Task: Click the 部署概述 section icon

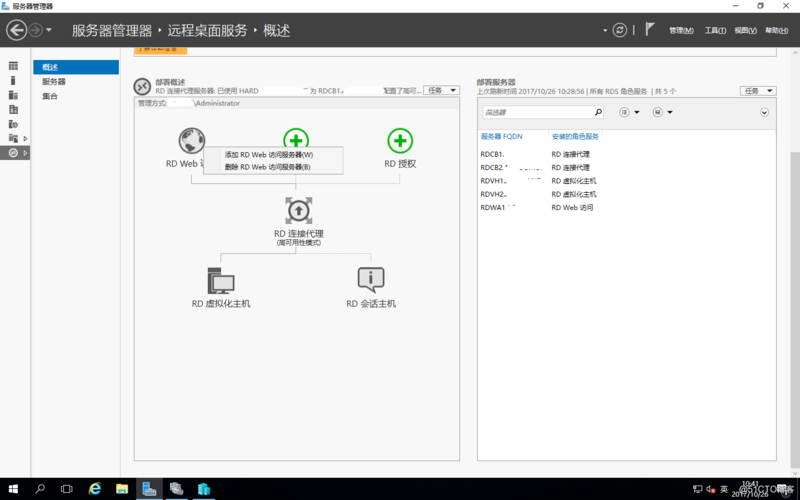Action: pyautogui.click(x=142, y=86)
